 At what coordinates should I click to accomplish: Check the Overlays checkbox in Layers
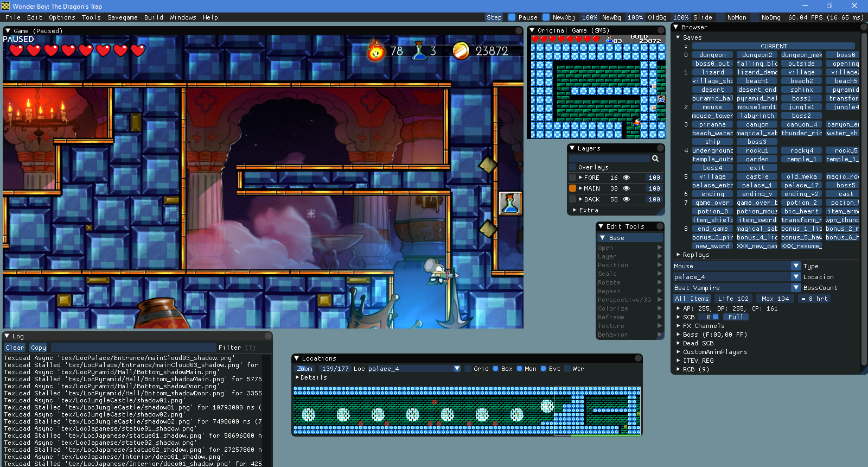[572, 167]
